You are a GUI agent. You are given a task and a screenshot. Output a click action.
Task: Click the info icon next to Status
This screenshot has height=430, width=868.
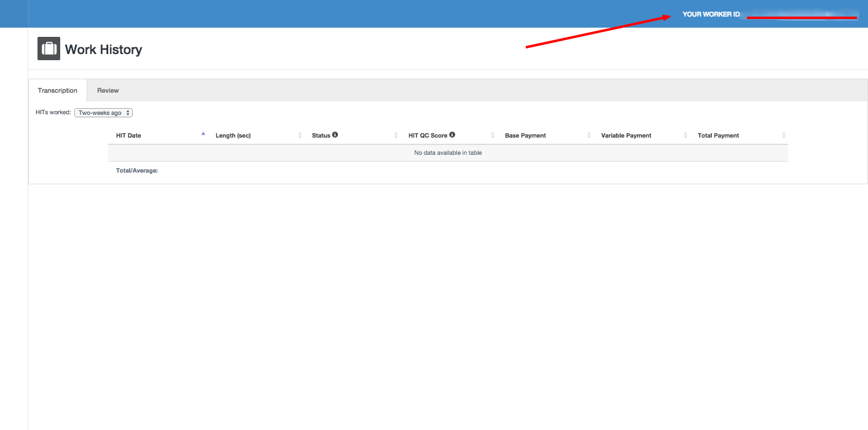(x=335, y=135)
